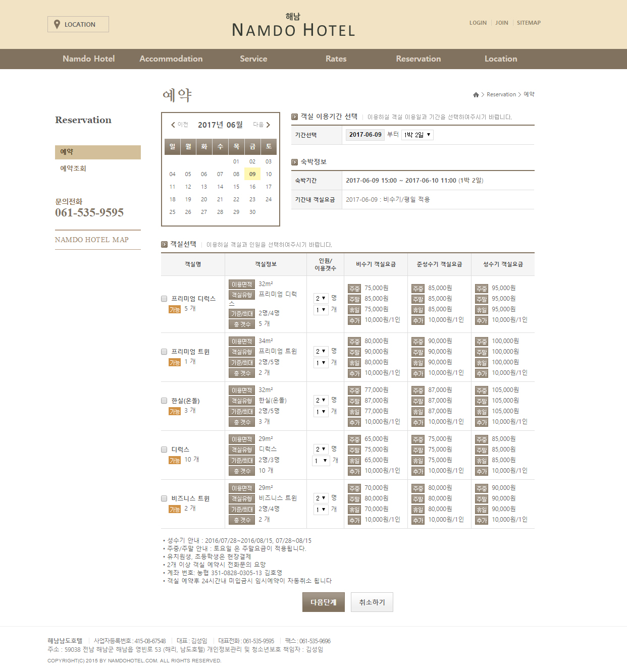Click the Namdo Hotel logo
The height and width of the screenshot is (672, 627).
click(x=293, y=26)
